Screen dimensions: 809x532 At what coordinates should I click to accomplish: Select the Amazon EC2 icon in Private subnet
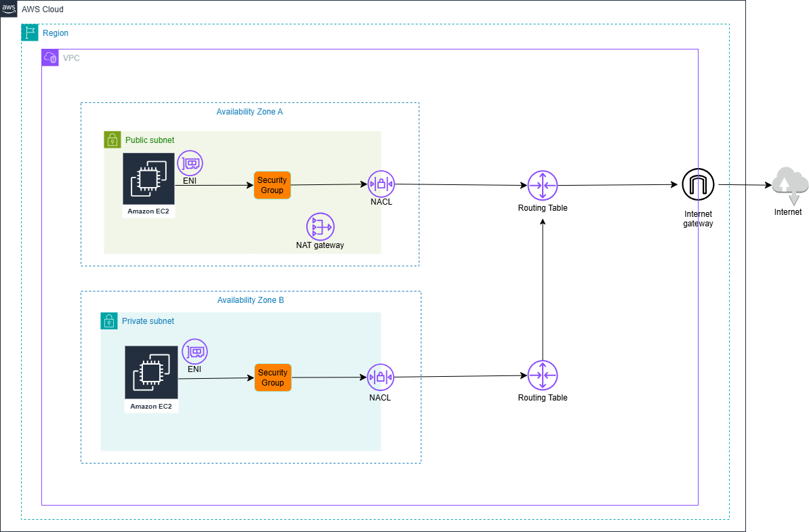click(151, 373)
